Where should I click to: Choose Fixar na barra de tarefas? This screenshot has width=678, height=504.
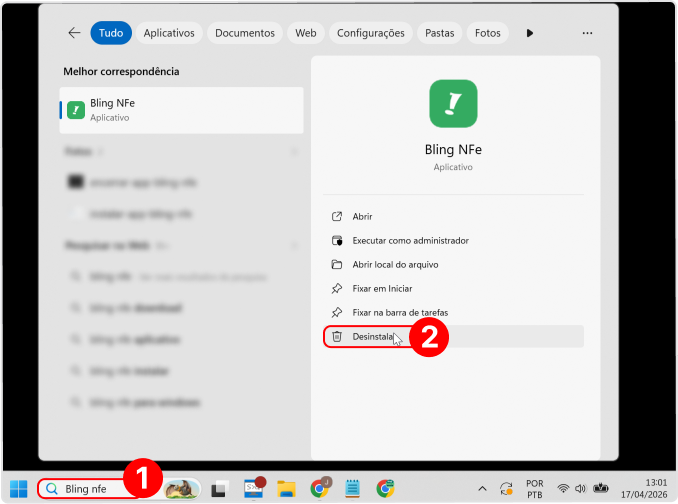(453, 312)
